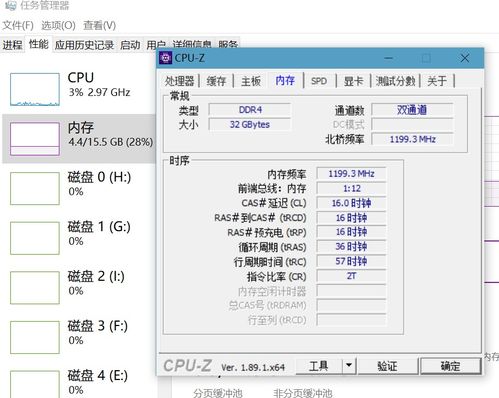Click the 4.4/15.5 GB (28%) memory text

coord(111,142)
